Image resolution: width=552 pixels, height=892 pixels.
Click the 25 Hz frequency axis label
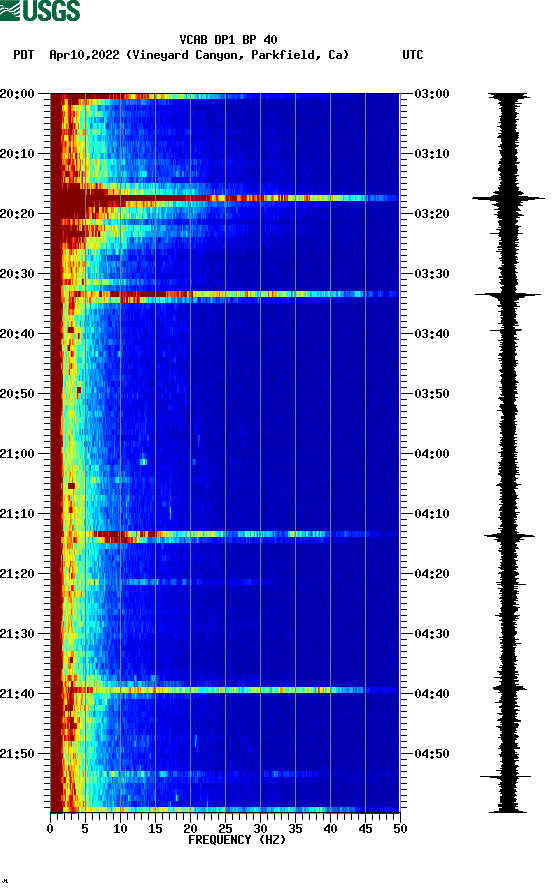[225, 829]
